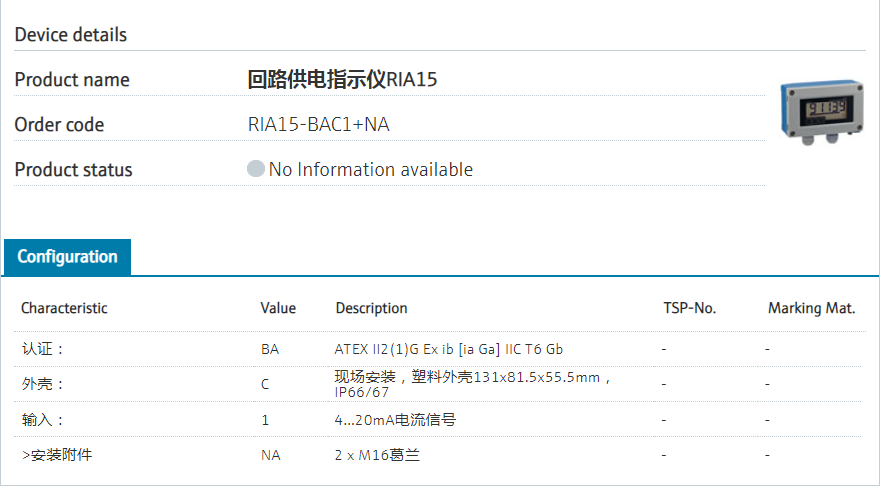Click the 2 x M16葛兰 description
Screen dimensions: 884x491
[x=378, y=455]
